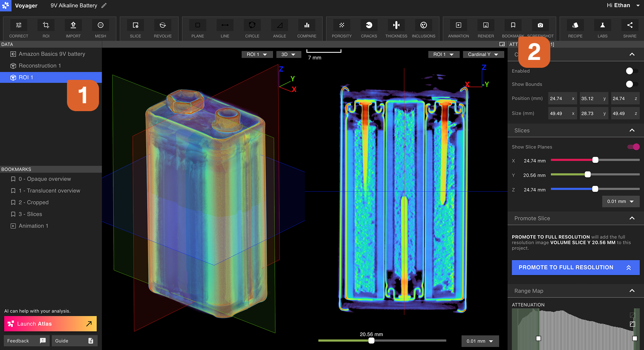Rename project using the pencil icon
This screenshot has height=350, width=644.
point(104,6)
